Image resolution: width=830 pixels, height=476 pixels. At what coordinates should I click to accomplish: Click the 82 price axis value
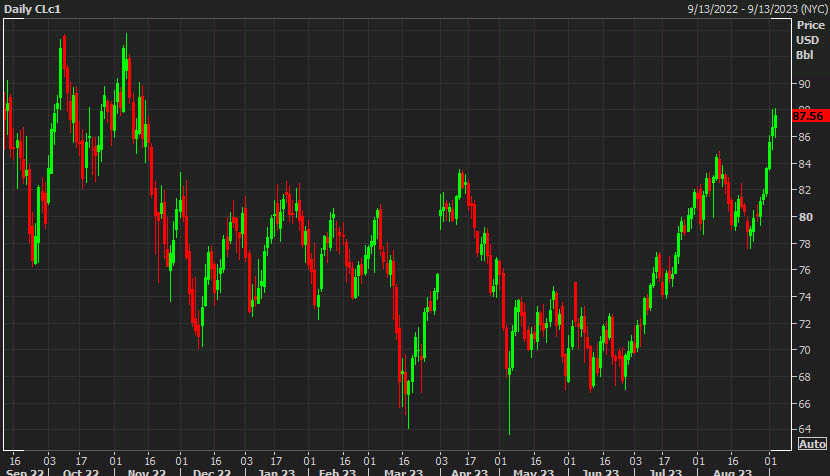coord(805,190)
